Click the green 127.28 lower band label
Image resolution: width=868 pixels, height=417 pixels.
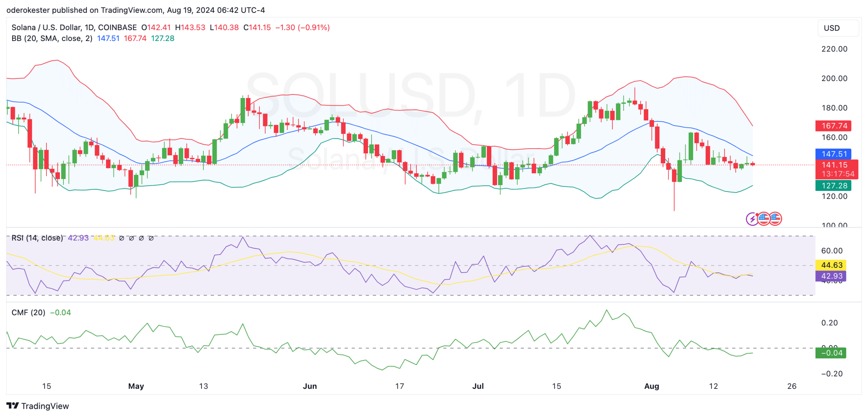[x=834, y=186]
